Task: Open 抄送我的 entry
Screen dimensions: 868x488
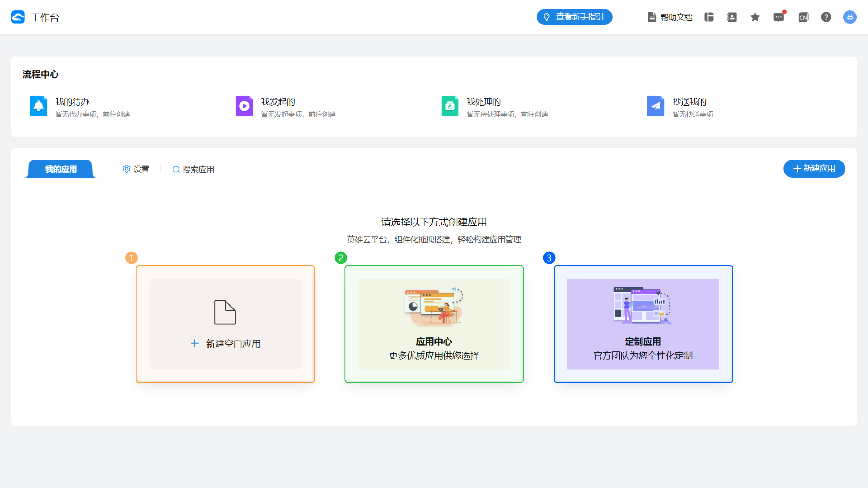Action: tap(680, 107)
